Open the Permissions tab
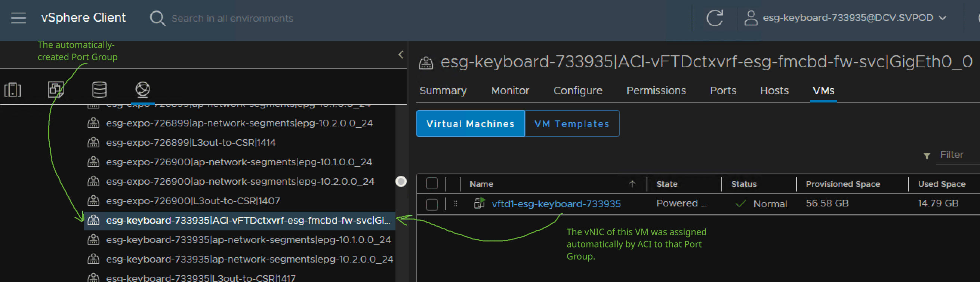 tap(656, 91)
